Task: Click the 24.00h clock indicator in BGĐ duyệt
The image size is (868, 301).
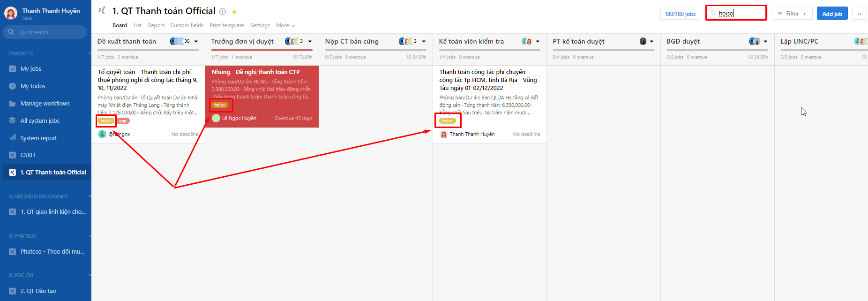Action: tap(758, 57)
